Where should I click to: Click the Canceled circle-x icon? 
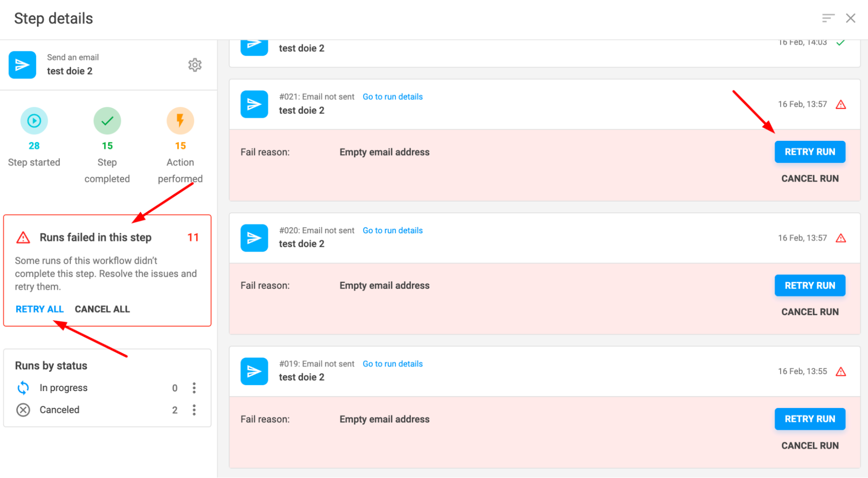(23, 410)
